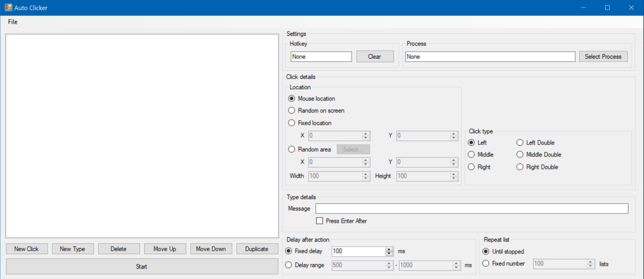
Task: Select the Fixed location option
Action: pos(291,123)
